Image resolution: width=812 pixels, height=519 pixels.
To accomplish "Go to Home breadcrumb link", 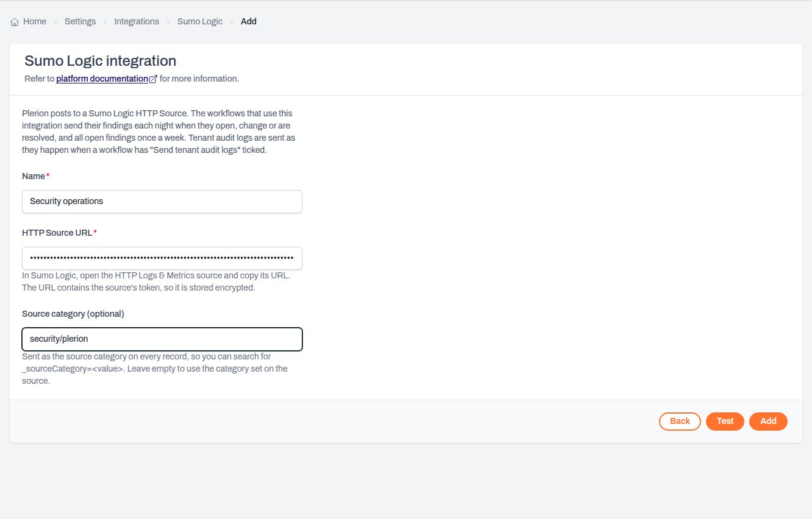I will click(35, 21).
